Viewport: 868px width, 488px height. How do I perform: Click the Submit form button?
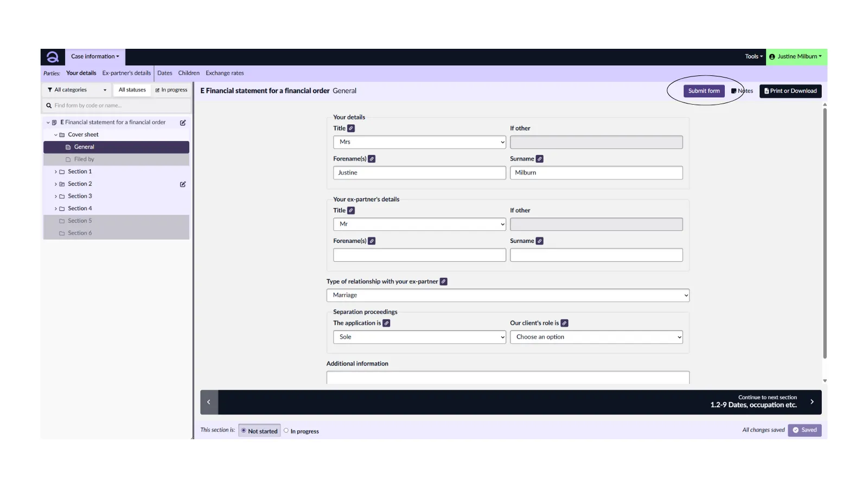click(704, 91)
